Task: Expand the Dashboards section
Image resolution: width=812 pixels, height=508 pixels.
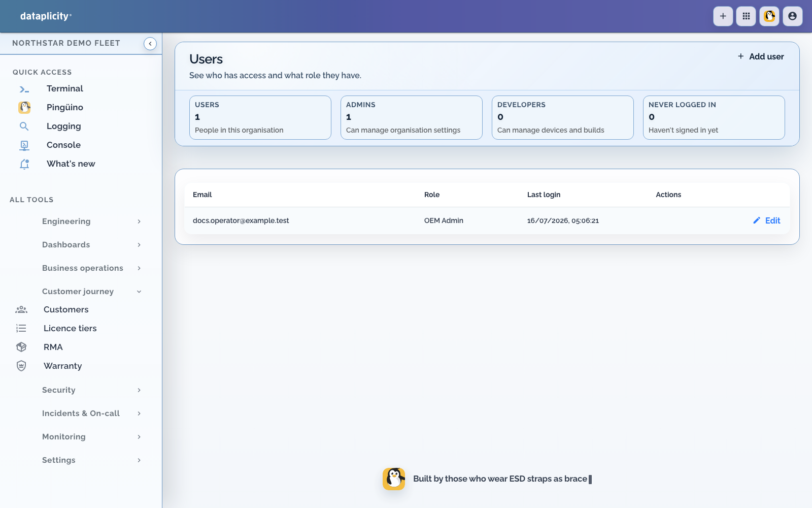Action: (x=91, y=245)
